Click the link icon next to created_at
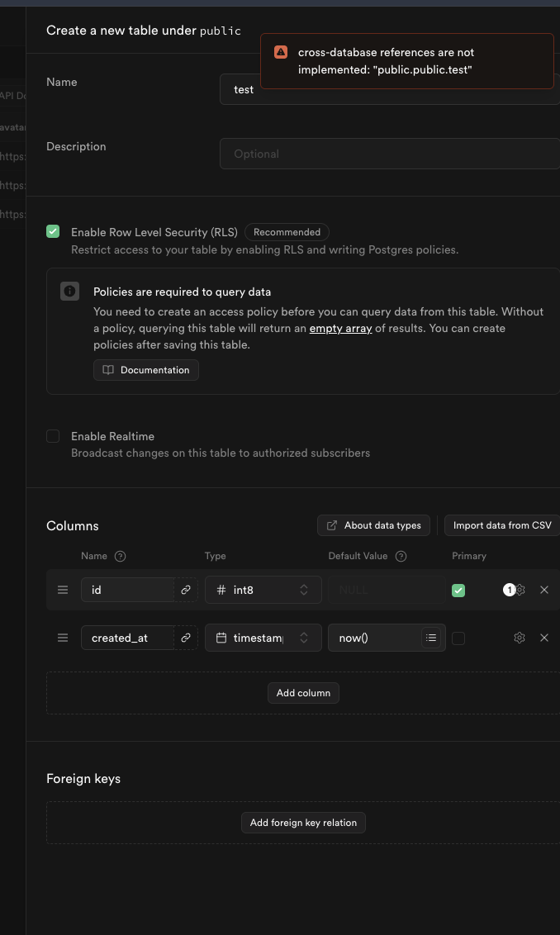Screen dimensions: 560x935 (186, 638)
